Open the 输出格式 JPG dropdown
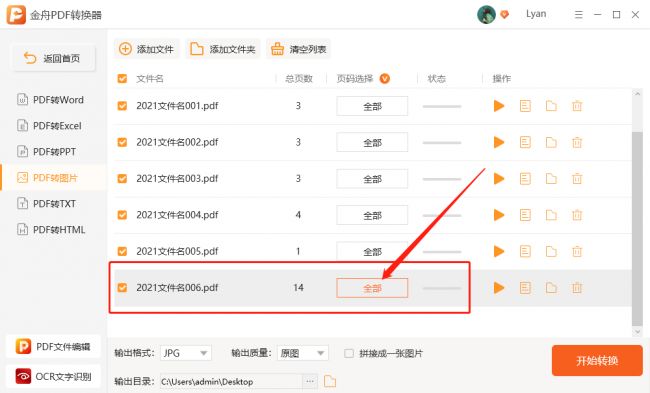 (x=186, y=353)
